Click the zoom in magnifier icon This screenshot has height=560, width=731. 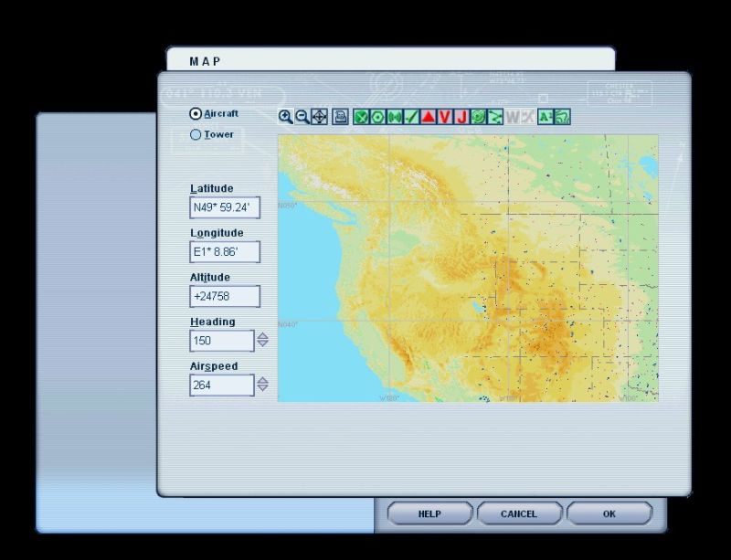pyautogui.click(x=285, y=117)
